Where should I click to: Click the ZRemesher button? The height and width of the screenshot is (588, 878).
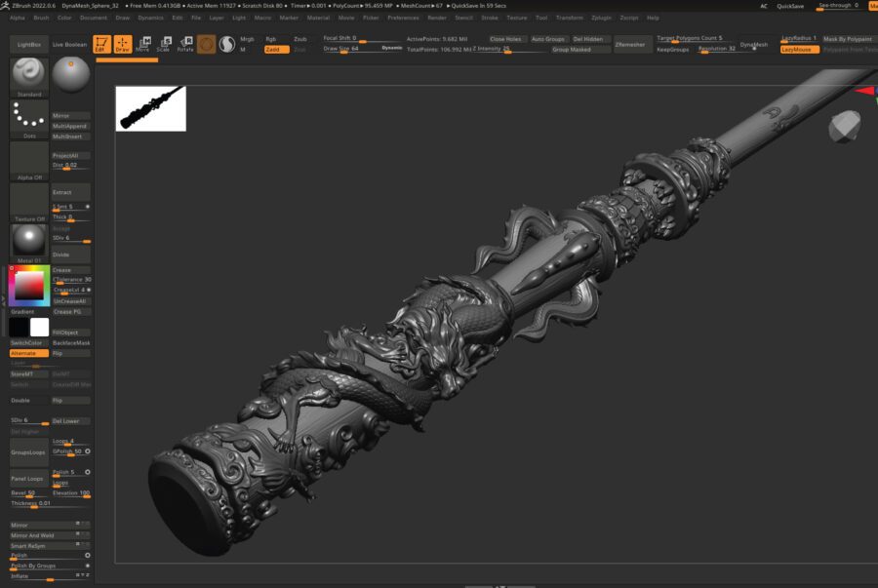629,44
